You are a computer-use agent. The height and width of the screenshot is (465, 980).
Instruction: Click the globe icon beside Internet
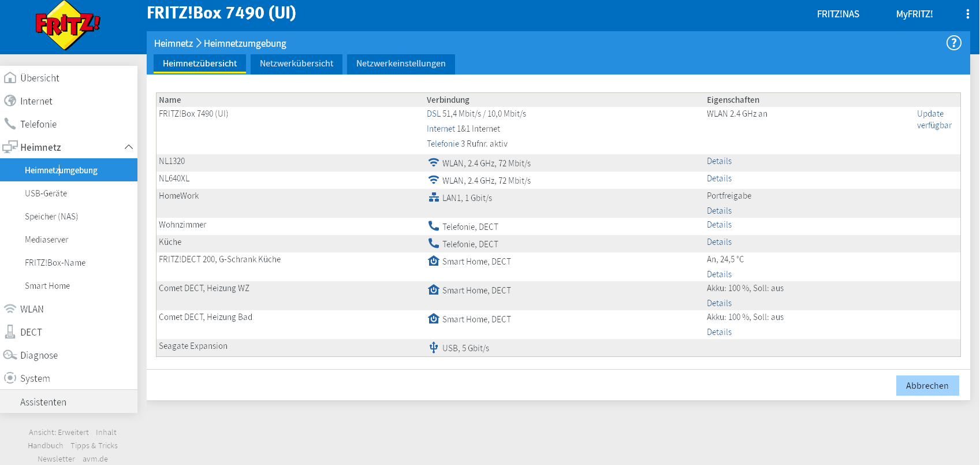[x=10, y=101]
